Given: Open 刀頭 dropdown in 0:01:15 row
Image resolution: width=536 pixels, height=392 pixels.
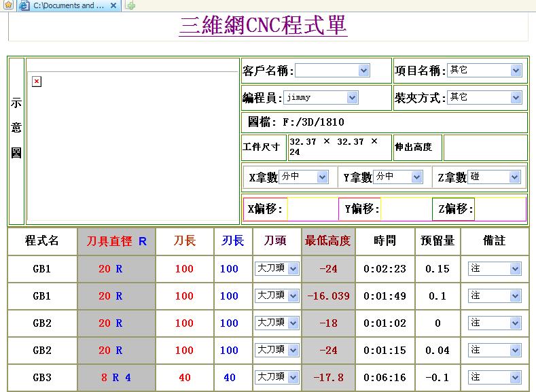Looking at the screenshot, I should point(277,351).
